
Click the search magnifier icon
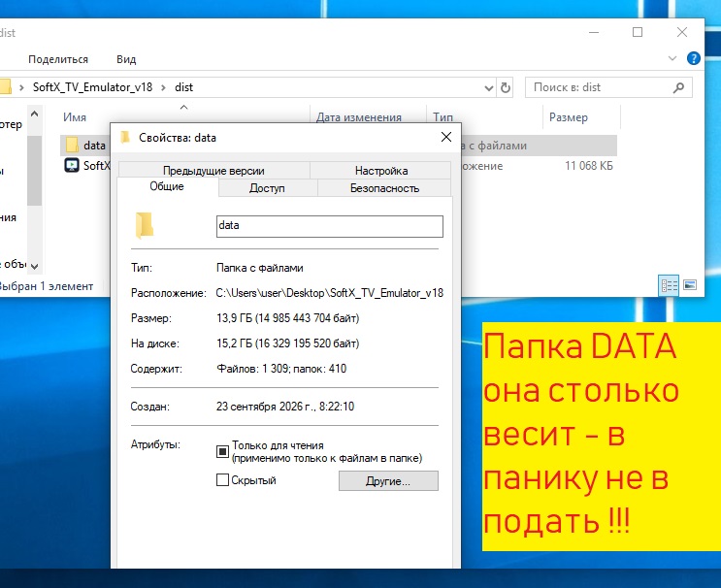point(678,87)
